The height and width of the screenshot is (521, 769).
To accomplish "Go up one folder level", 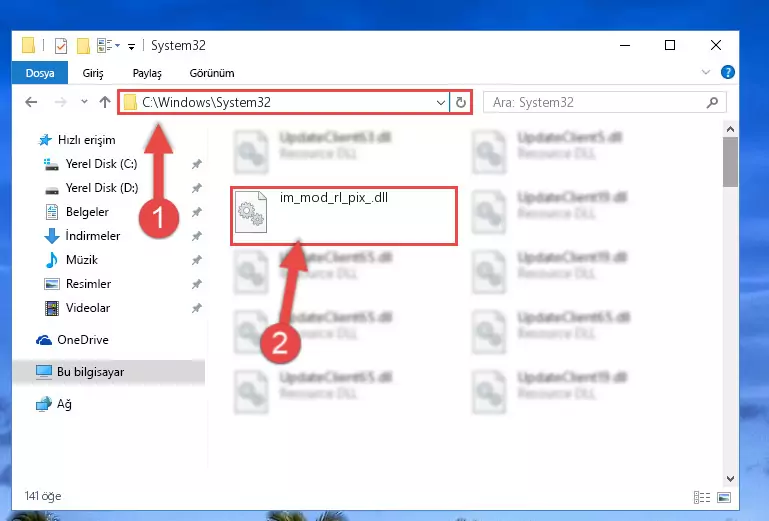I will point(104,102).
